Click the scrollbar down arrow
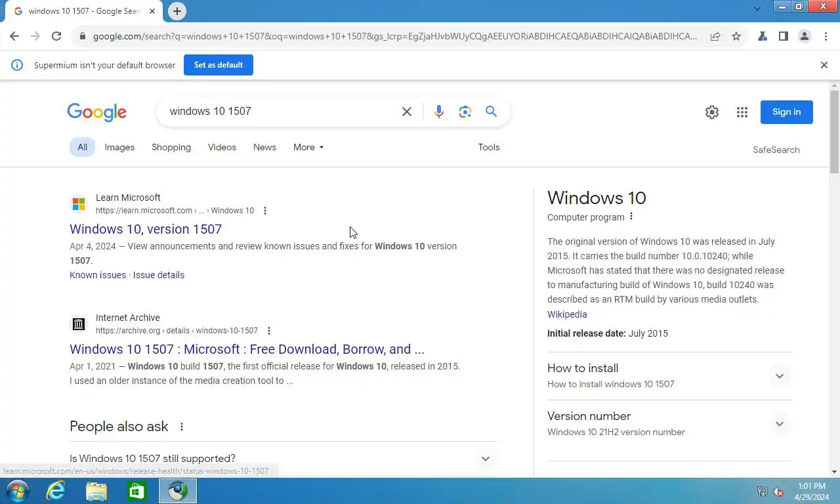 [x=834, y=471]
